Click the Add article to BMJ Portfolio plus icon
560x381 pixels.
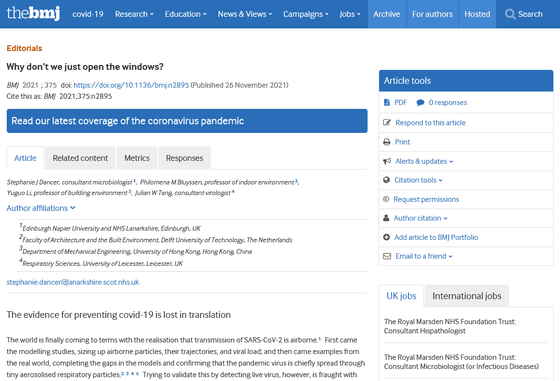pos(386,237)
